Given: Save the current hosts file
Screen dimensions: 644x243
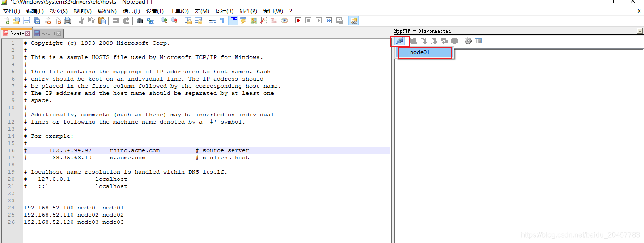Looking at the screenshot, I should pos(26,21).
